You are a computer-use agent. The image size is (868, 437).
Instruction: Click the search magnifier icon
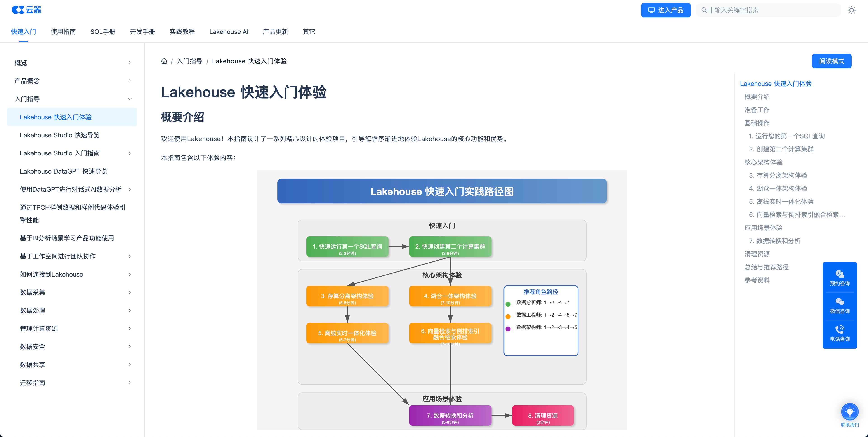tap(704, 10)
